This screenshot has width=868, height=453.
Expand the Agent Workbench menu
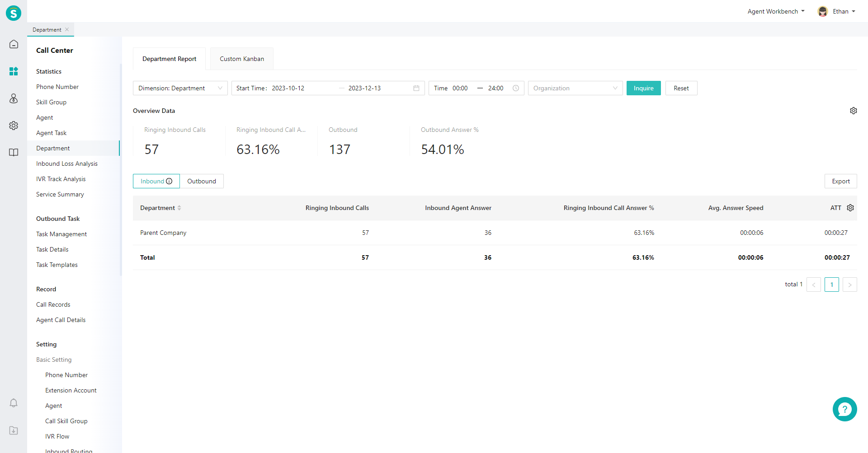tap(776, 11)
